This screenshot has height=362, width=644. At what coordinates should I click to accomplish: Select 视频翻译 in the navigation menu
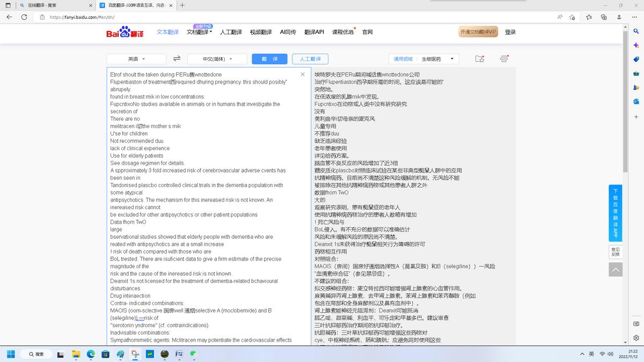(x=260, y=32)
